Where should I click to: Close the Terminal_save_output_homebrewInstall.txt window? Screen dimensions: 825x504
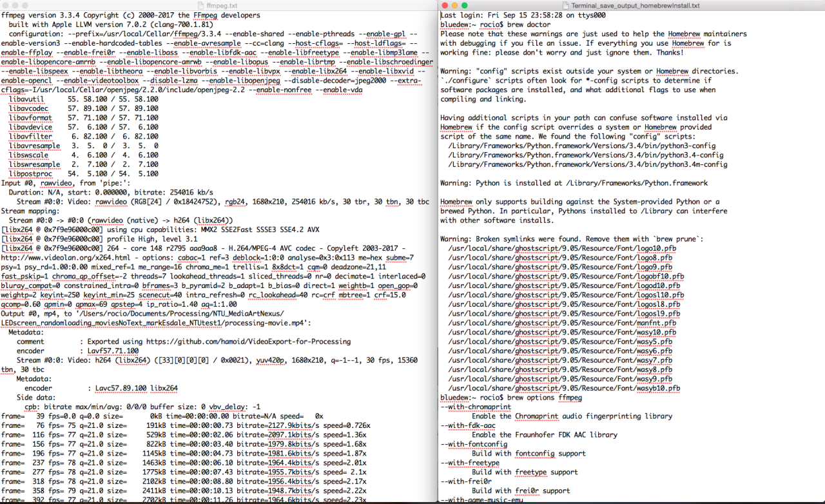point(445,5)
